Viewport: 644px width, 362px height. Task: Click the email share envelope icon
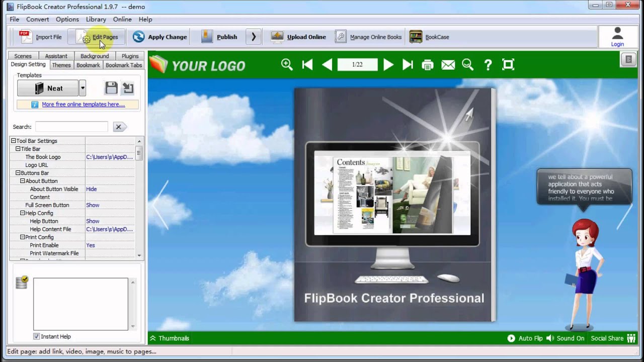448,64
